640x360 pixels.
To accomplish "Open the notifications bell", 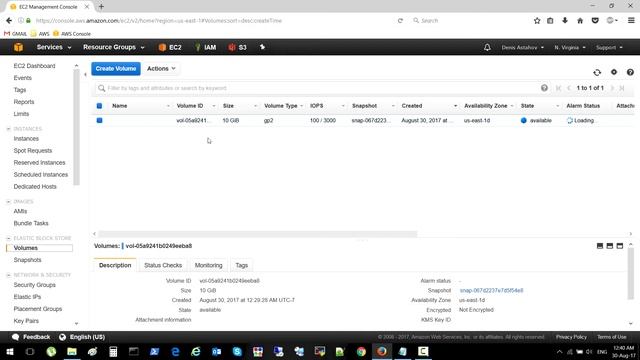I will [x=487, y=47].
